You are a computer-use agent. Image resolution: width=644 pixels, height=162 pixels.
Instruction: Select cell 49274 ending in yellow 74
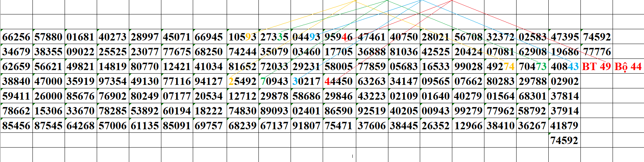pos(500,67)
